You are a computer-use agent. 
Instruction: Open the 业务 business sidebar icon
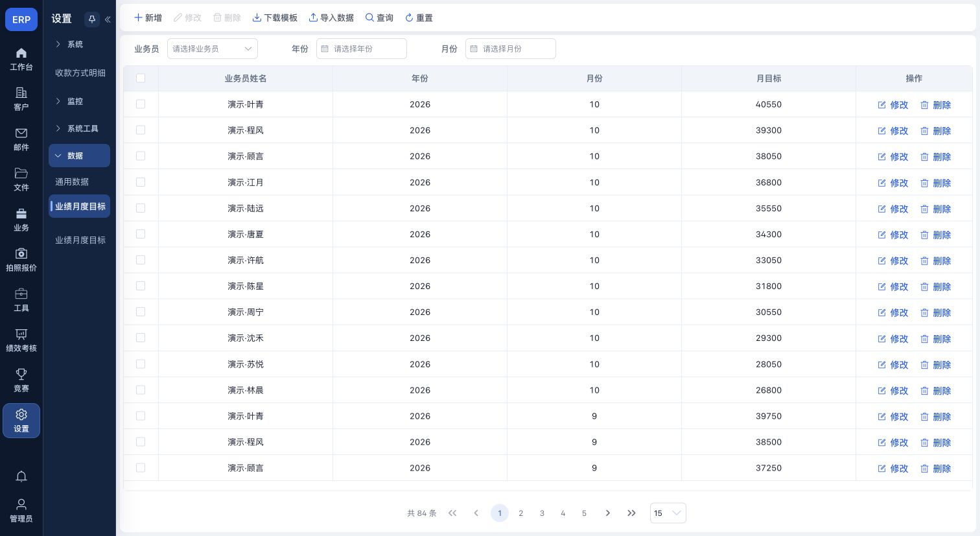tap(21, 220)
